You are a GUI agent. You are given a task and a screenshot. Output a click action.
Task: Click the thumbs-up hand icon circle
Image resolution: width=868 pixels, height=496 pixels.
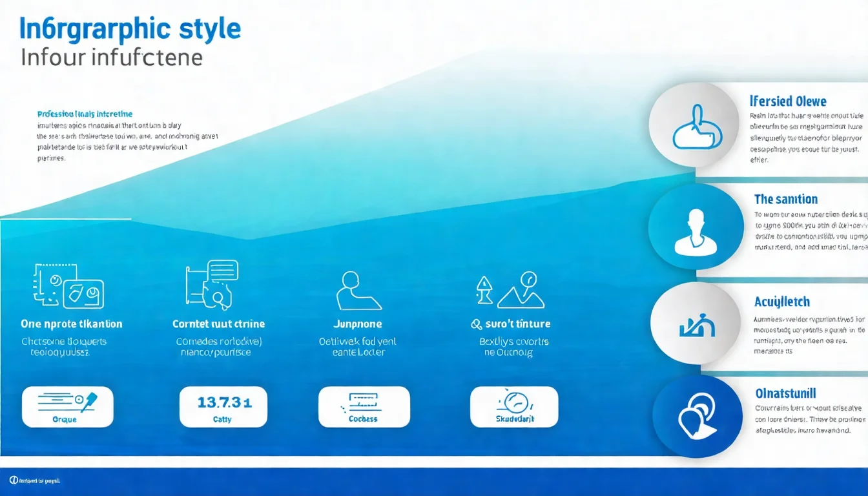coord(694,125)
